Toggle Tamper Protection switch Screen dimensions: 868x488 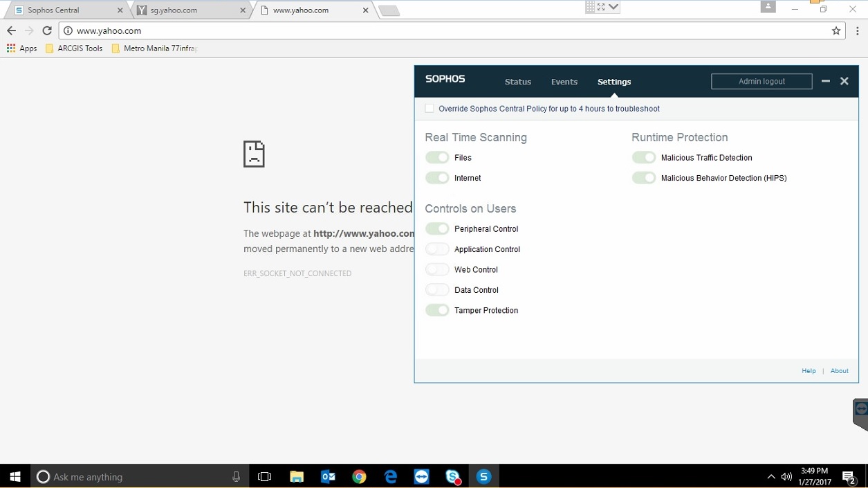[x=437, y=310]
